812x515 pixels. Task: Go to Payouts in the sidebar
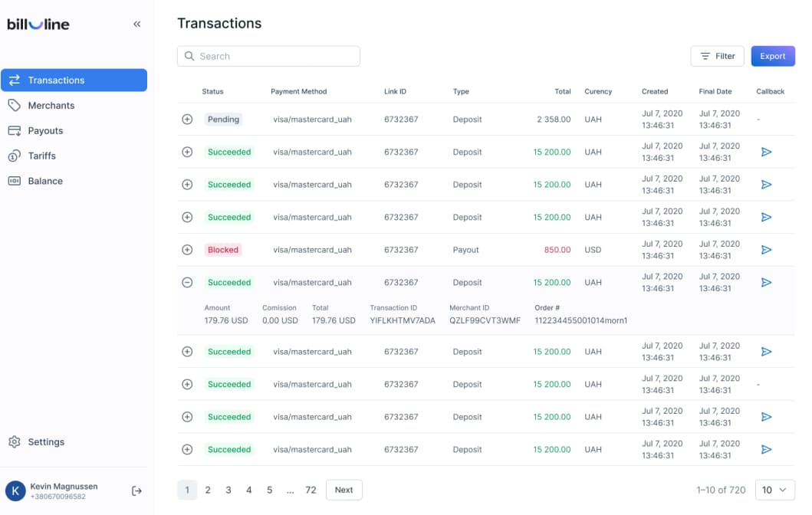[45, 131]
